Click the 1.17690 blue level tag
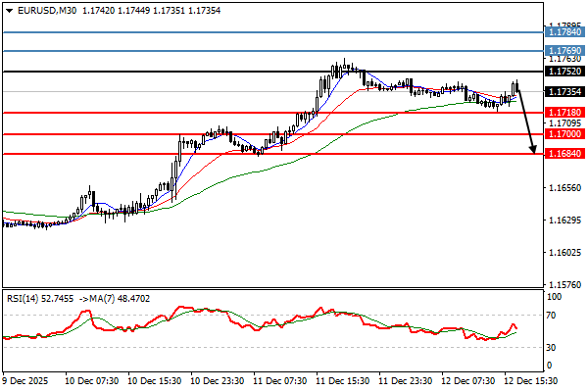 pos(563,50)
